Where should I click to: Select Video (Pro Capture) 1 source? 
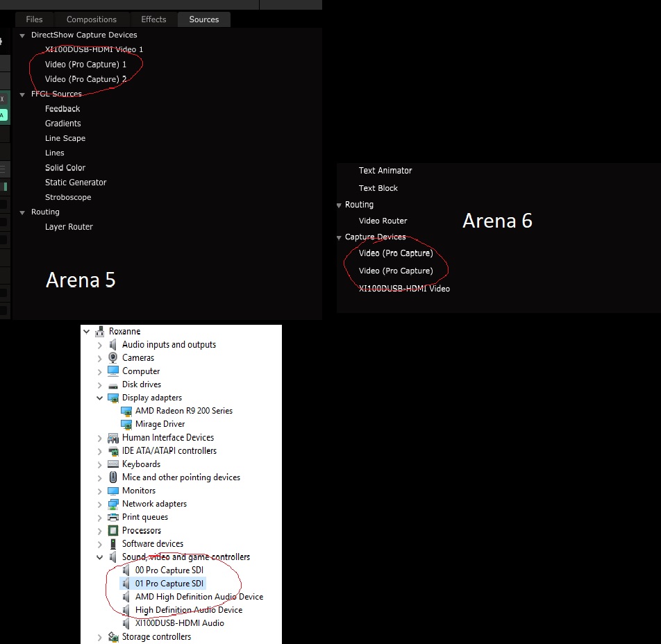[x=85, y=65]
